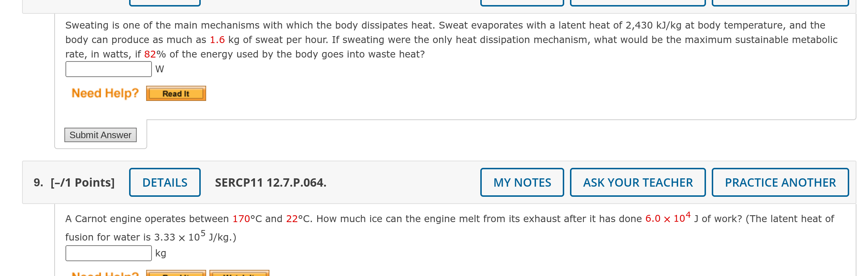The width and height of the screenshot is (868, 276).
Task: Click ASK YOUR TEACHER for question 9
Action: click(x=638, y=182)
